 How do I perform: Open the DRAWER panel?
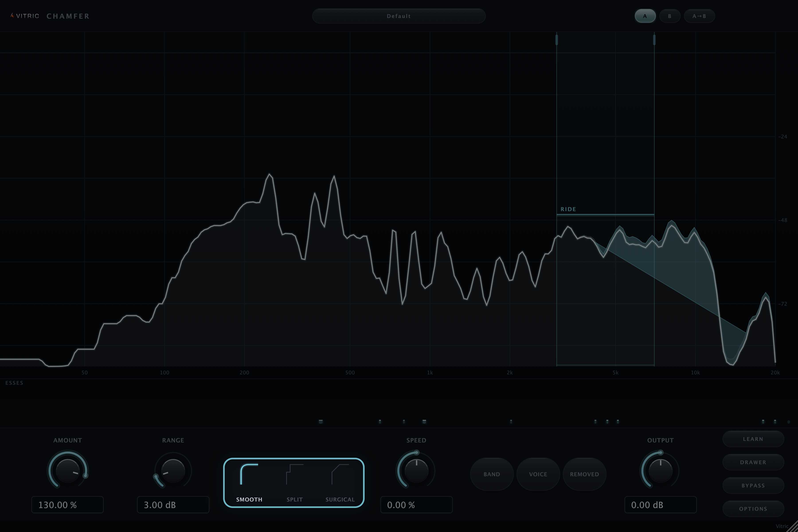(x=753, y=462)
